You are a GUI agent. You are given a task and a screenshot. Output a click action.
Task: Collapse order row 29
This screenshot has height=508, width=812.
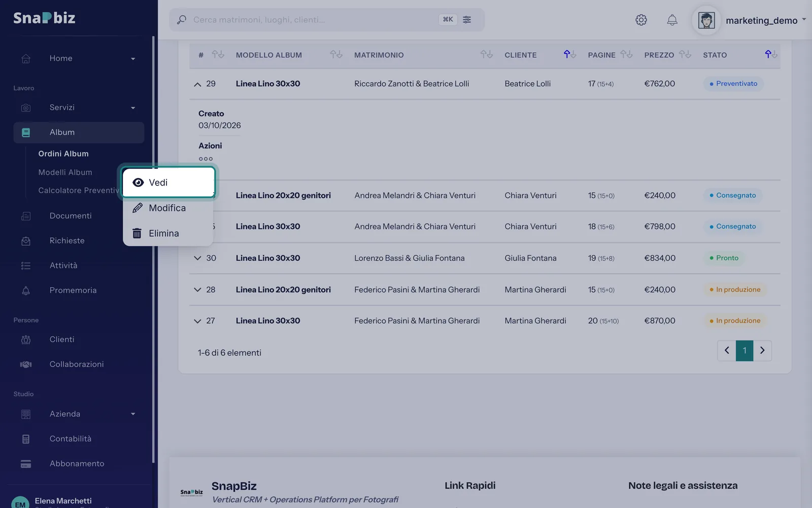pyautogui.click(x=197, y=84)
